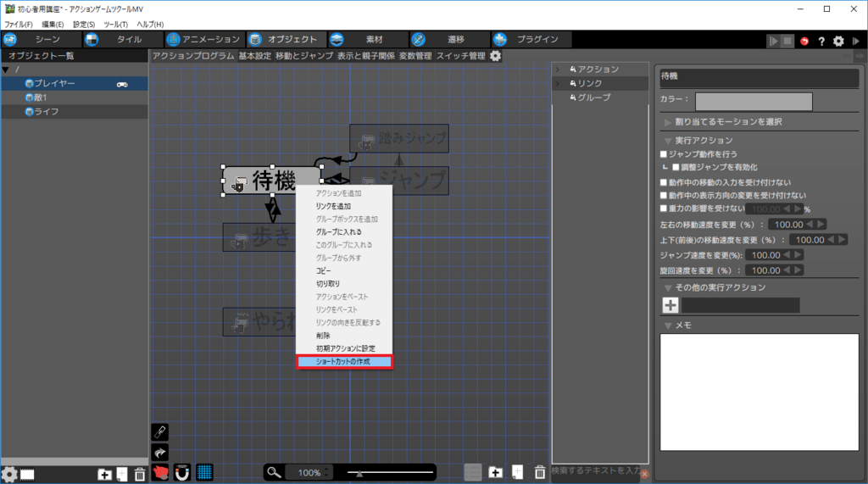
Task: Click the test play arrow at far right of toolbar
Action: point(856,41)
